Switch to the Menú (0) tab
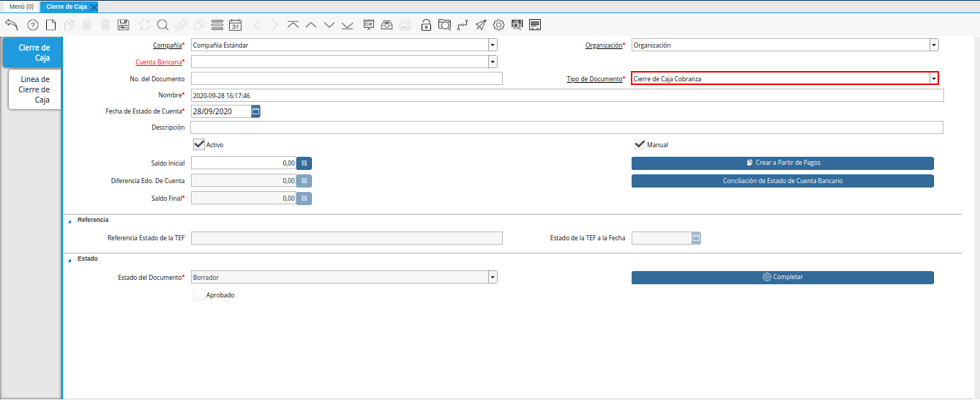Viewport: 980px width, 400px height. [21, 6]
